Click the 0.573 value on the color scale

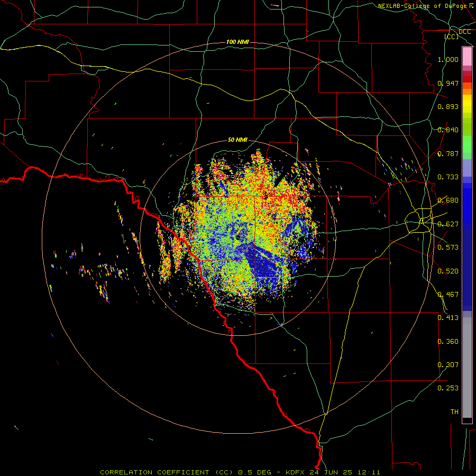(x=448, y=248)
